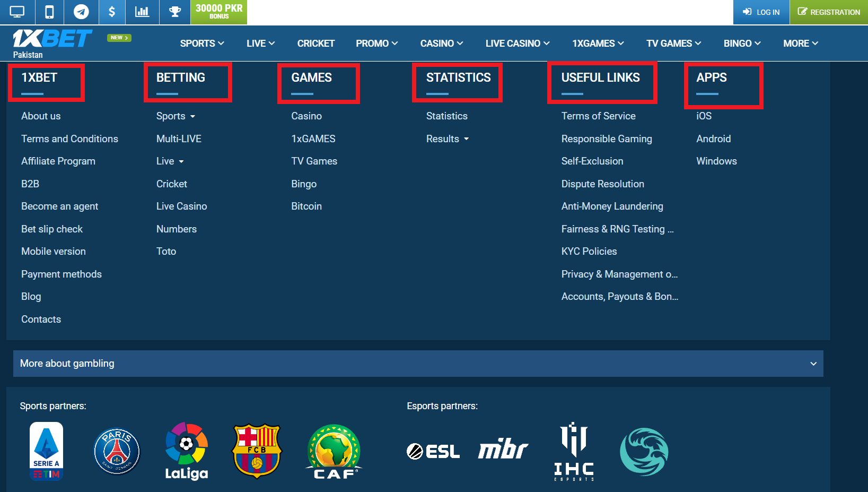Open the Bitcoin link
The width and height of the screenshot is (868, 492).
[x=306, y=206]
